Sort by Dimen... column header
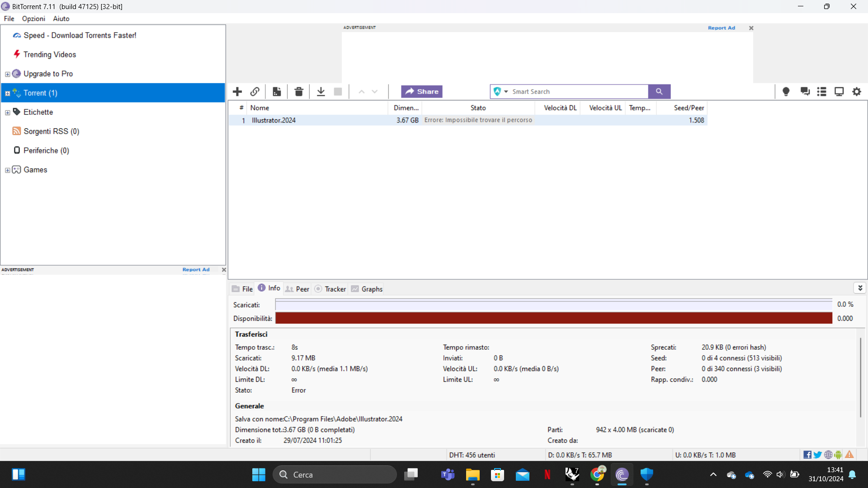This screenshot has height=488, width=868. click(x=406, y=108)
